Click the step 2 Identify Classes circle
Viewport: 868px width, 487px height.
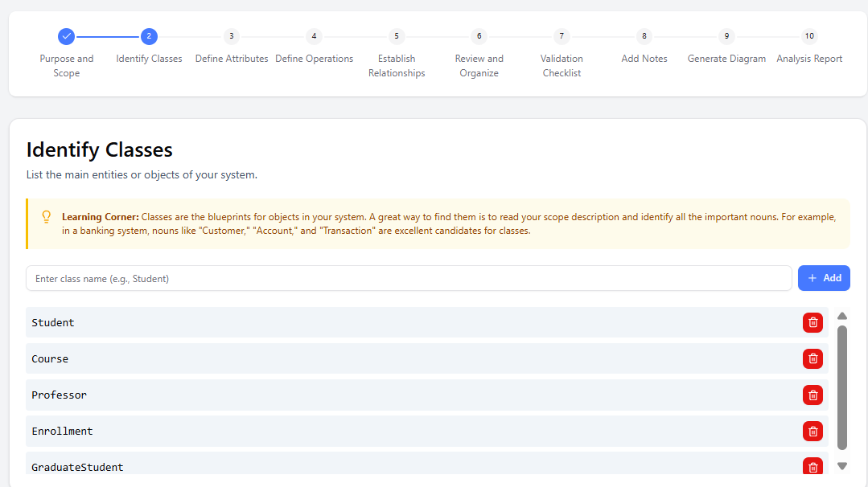tap(149, 36)
